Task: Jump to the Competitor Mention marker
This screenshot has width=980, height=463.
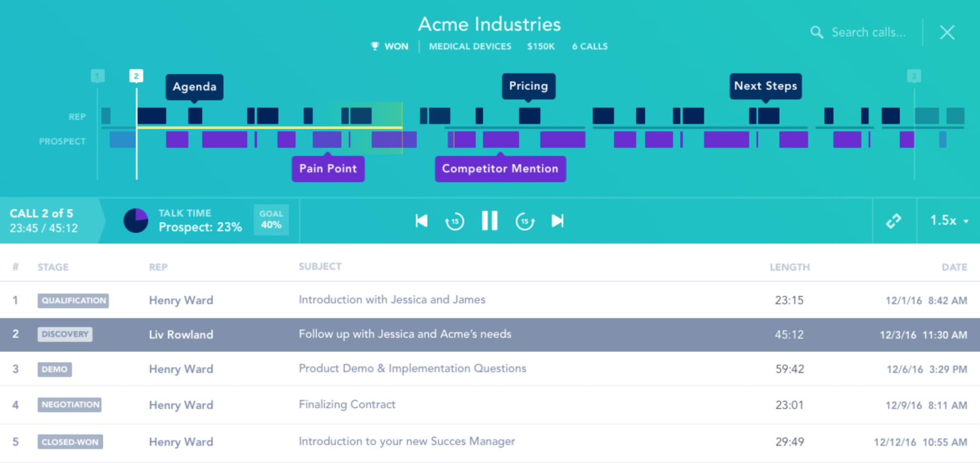Action: (x=500, y=169)
